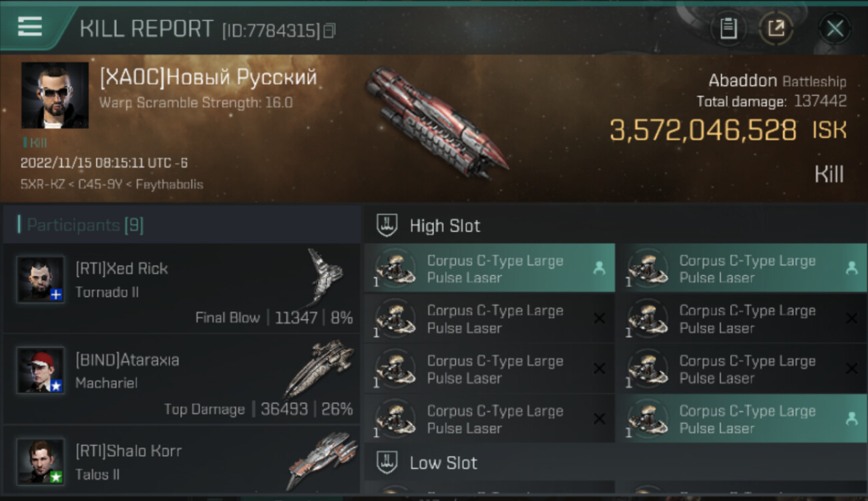Select the Shalo Korr participant entry
Image resolution: width=868 pixels, height=501 pixels.
(182, 460)
